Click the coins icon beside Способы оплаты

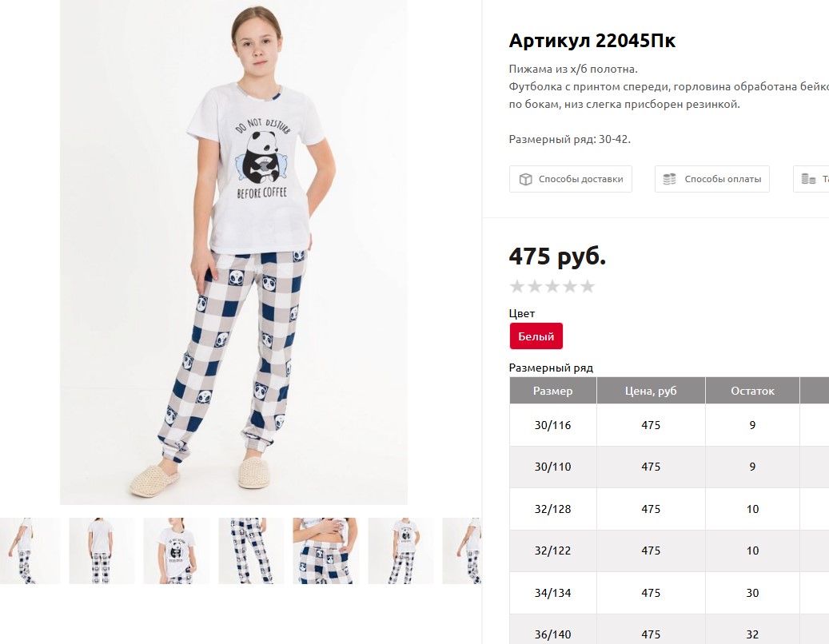pyautogui.click(x=669, y=179)
